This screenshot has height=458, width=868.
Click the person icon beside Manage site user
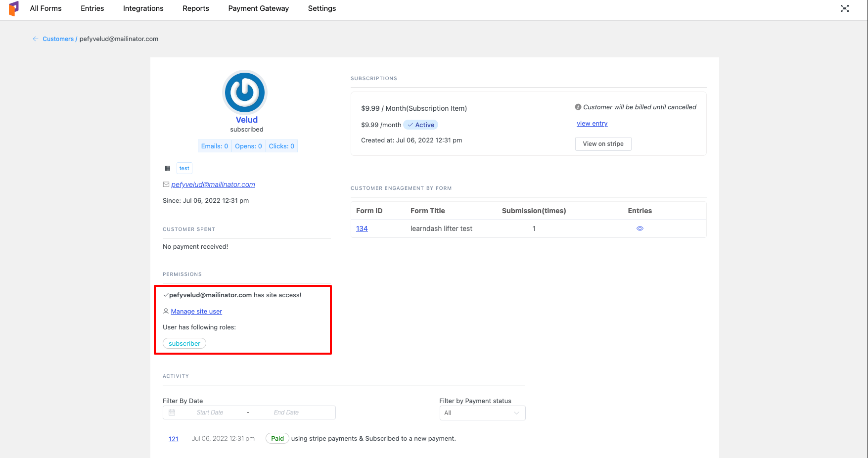pyautogui.click(x=166, y=311)
